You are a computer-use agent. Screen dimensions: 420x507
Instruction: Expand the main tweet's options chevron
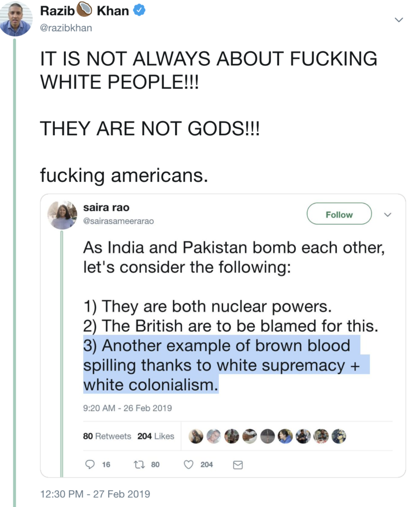[399, 20]
